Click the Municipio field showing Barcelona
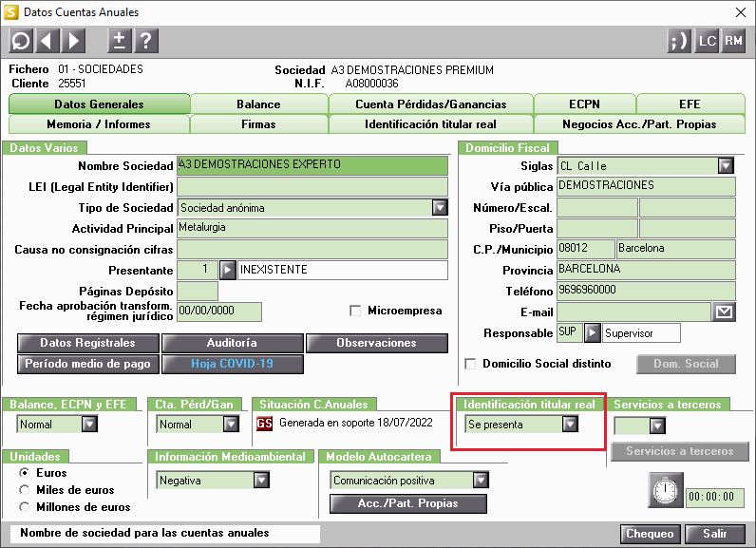This screenshot has height=548, width=756. [676, 249]
